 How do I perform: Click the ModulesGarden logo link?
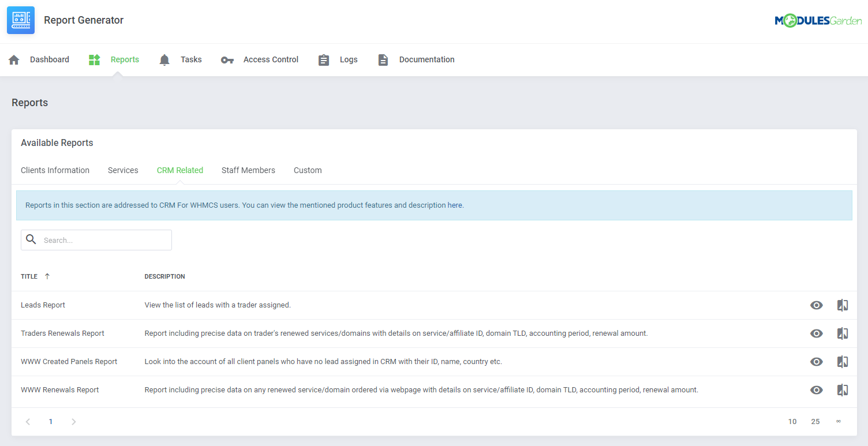(818, 21)
